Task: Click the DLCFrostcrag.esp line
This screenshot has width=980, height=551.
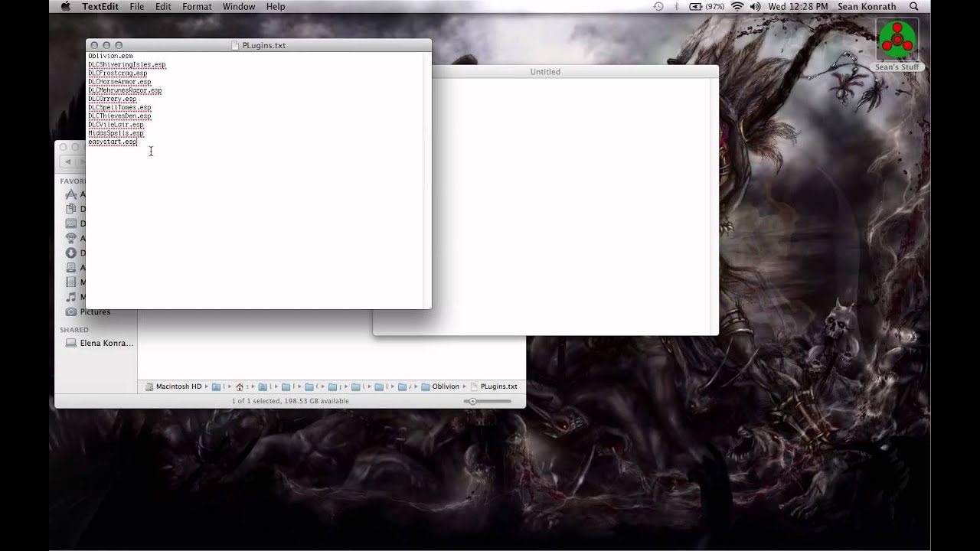Action: tap(117, 73)
